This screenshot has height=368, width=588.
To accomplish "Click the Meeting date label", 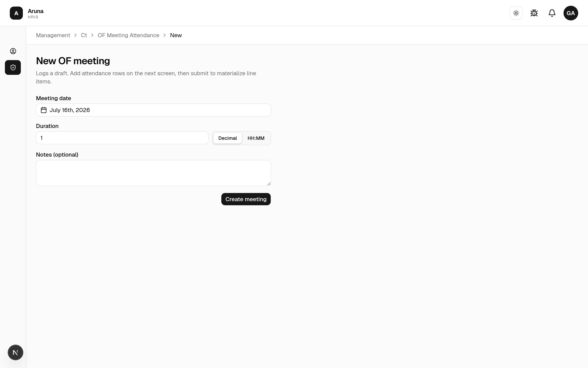I will coord(53,98).
